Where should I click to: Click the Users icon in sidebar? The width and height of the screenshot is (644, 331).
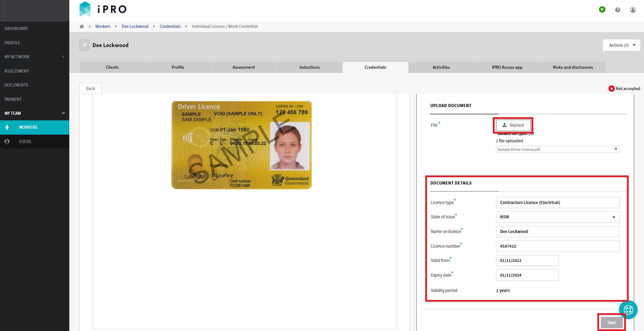(x=7, y=142)
